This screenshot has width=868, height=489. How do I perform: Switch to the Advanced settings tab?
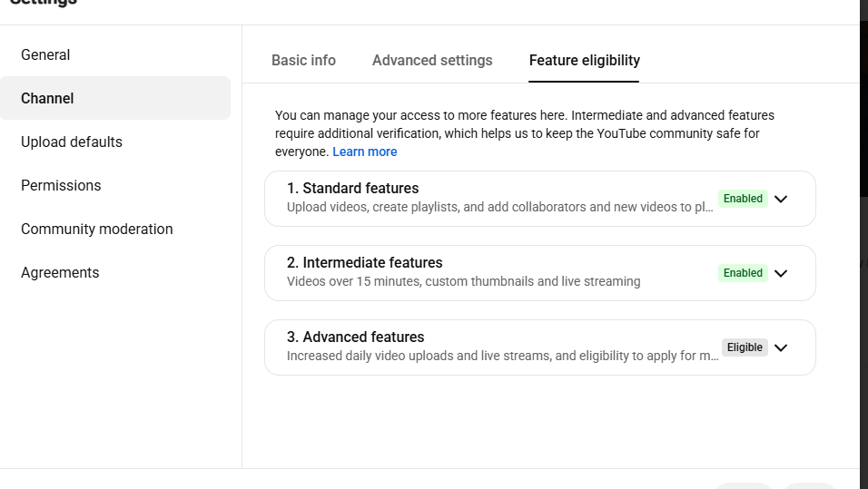pyautogui.click(x=432, y=60)
